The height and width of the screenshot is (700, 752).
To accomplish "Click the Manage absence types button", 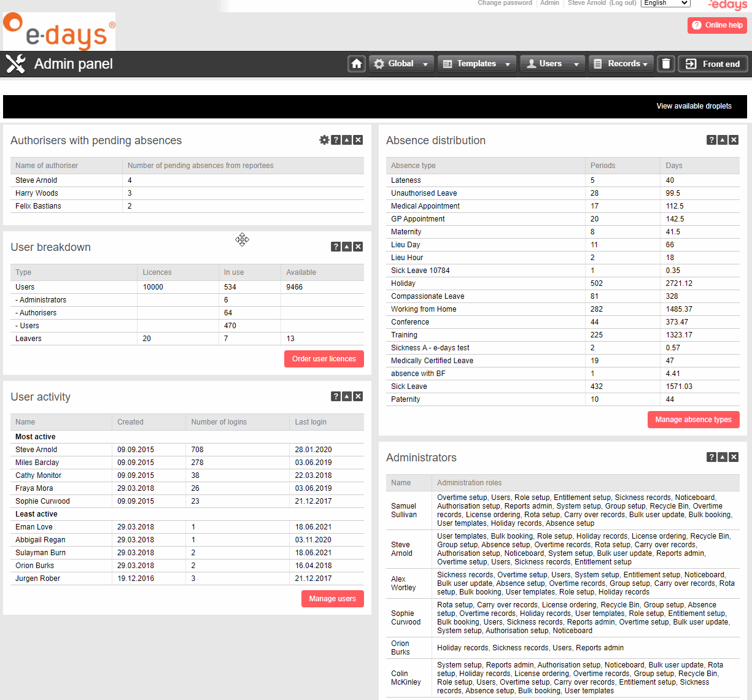I will tap(693, 419).
